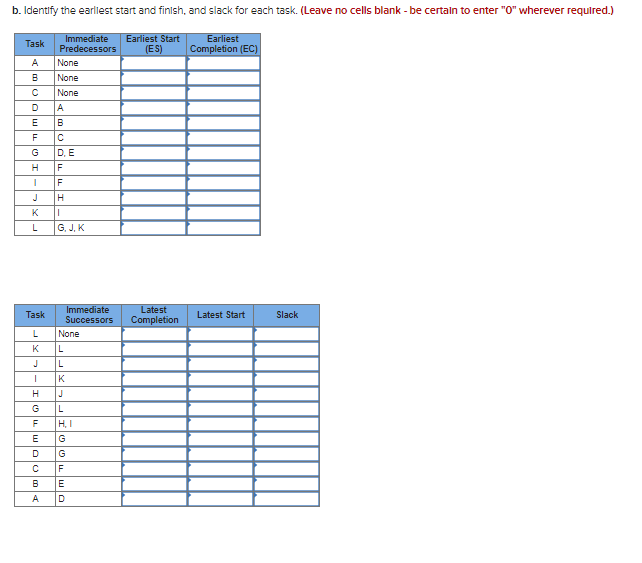The width and height of the screenshot is (642, 563).
Task: Select Slack cell for task G, successor L
Action: 287,409
